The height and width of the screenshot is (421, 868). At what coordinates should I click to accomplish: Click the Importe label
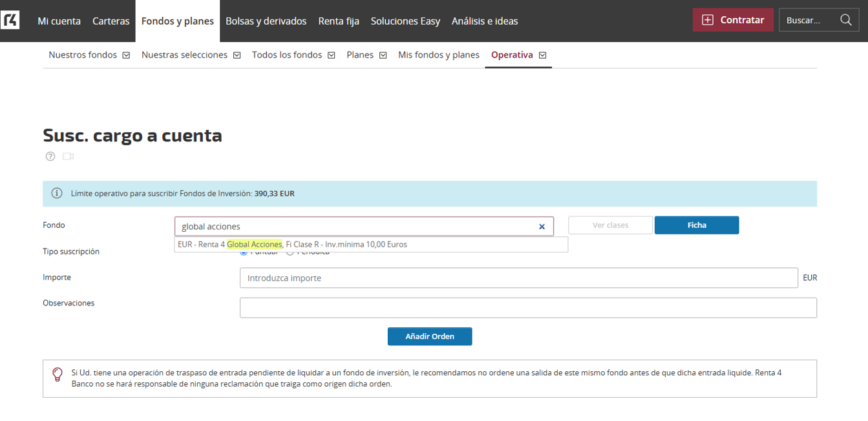(57, 277)
